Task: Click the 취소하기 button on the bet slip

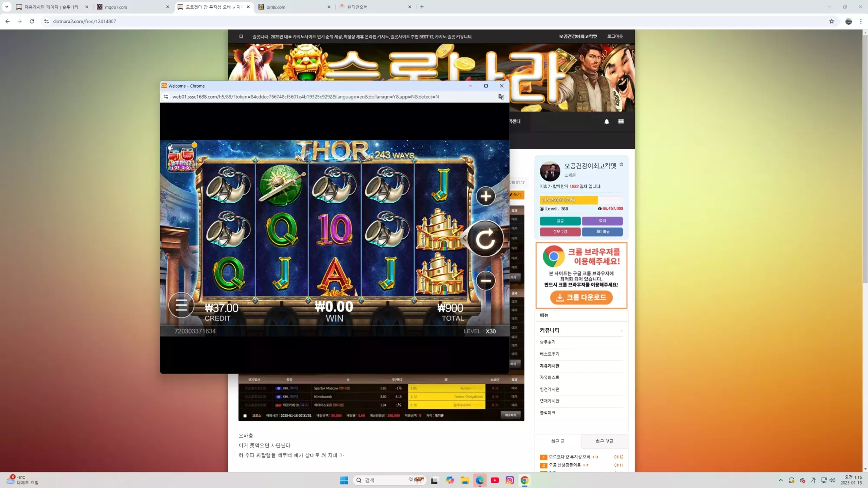Action: tap(510, 415)
